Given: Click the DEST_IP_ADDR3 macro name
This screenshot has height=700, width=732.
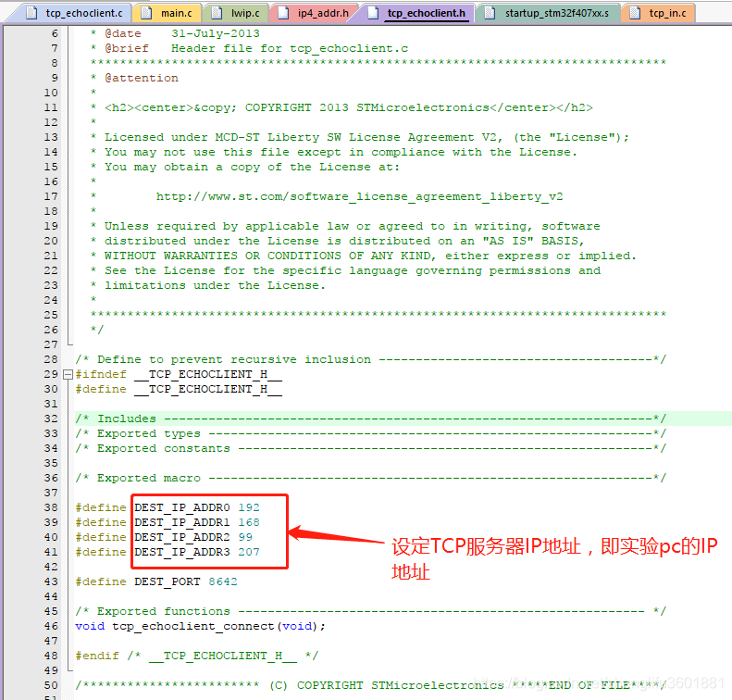Looking at the screenshot, I should tap(182, 553).
